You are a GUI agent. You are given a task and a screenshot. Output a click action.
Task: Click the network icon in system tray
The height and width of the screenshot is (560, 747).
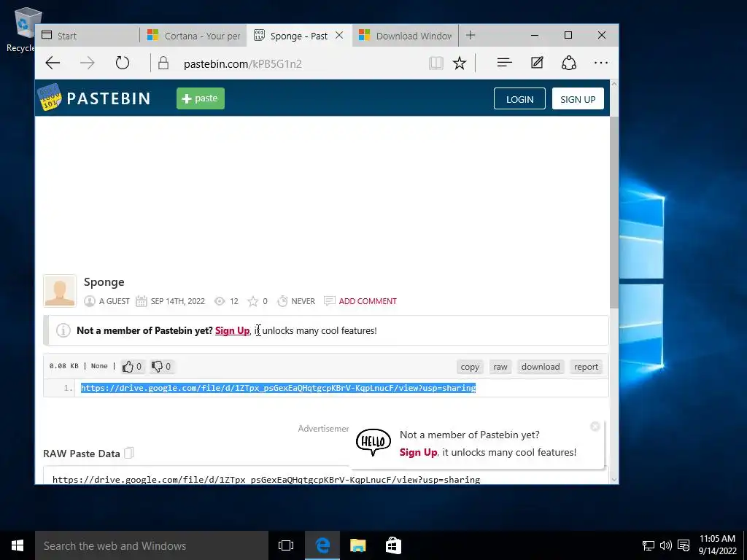[648, 545]
